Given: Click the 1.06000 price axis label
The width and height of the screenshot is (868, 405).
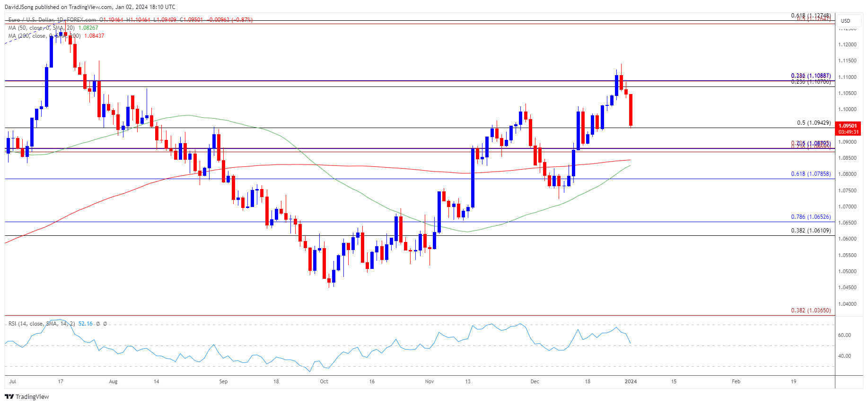Looking at the screenshot, I should [847, 239].
